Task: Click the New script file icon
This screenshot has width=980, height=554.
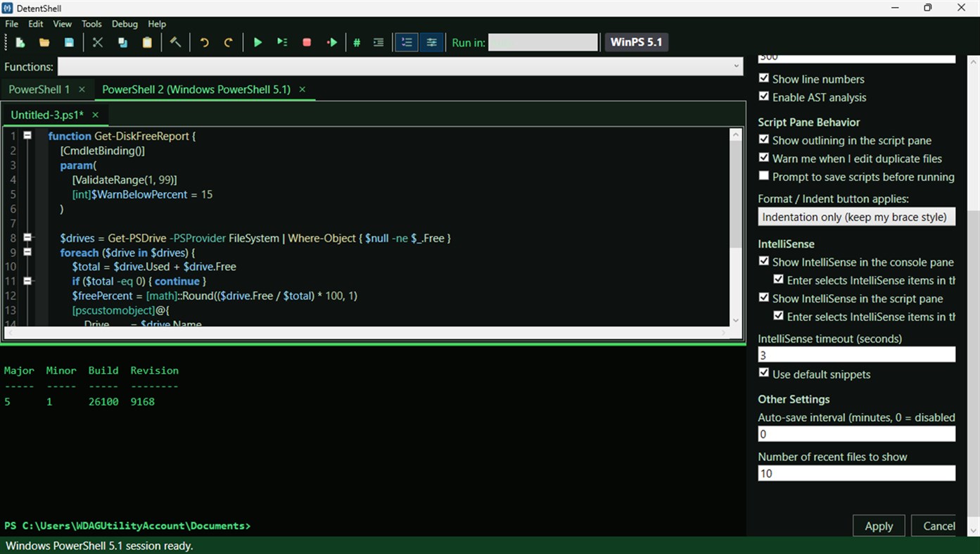Action: [20, 42]
